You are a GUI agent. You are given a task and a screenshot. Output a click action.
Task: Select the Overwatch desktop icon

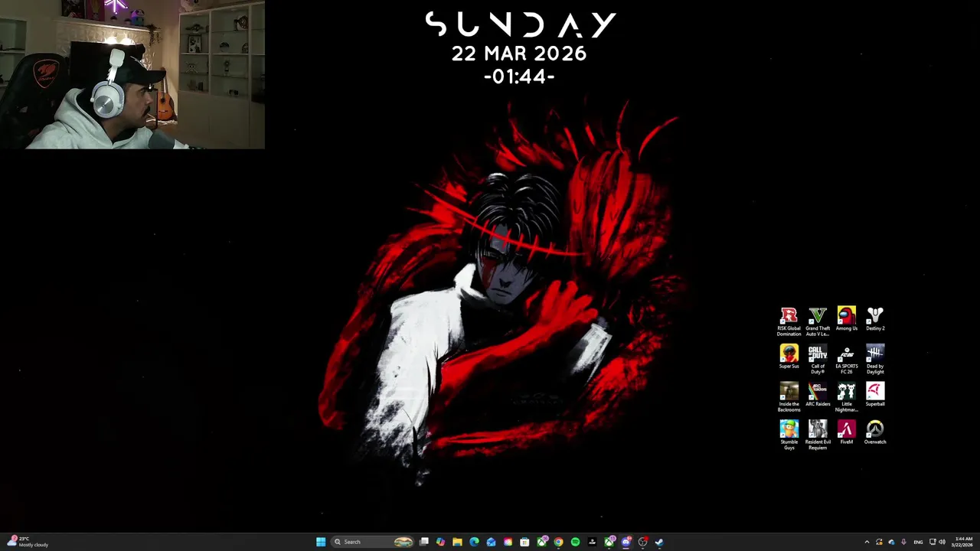[875, 432]
